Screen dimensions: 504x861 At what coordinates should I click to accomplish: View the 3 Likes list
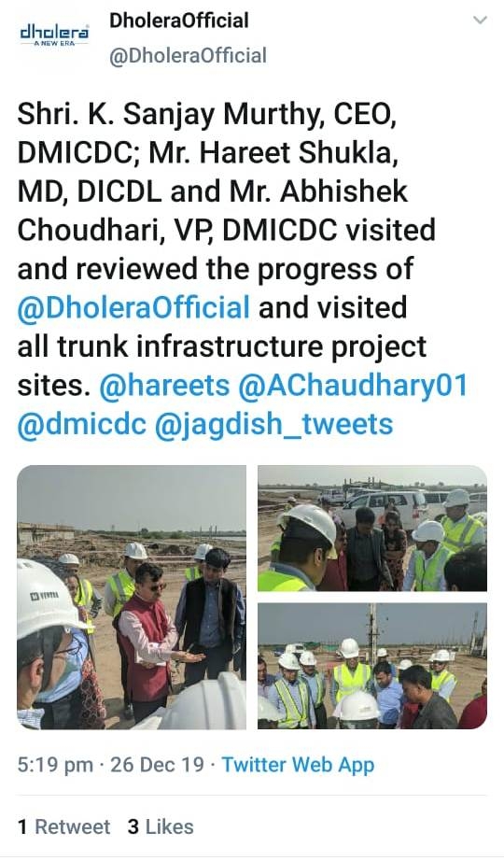point(161,826)
